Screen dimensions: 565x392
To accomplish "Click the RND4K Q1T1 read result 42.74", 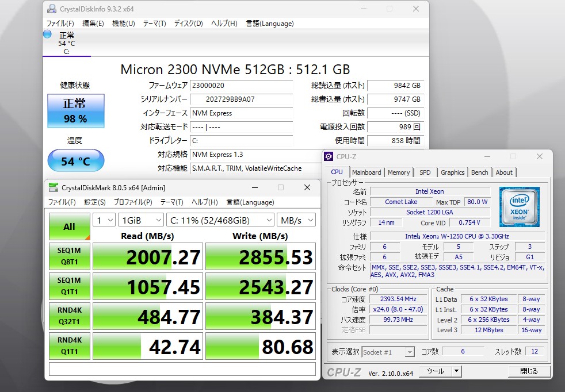I will 148,346.
